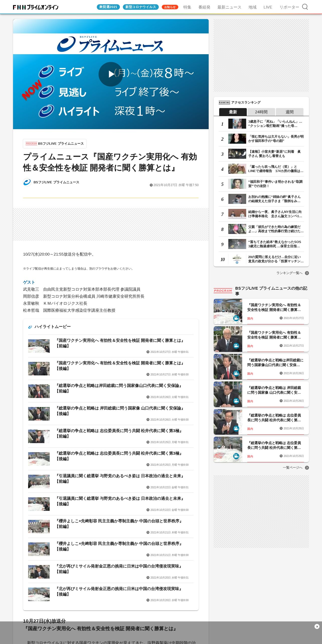Open ranking 10 投票マッチング article

point(261,259)
